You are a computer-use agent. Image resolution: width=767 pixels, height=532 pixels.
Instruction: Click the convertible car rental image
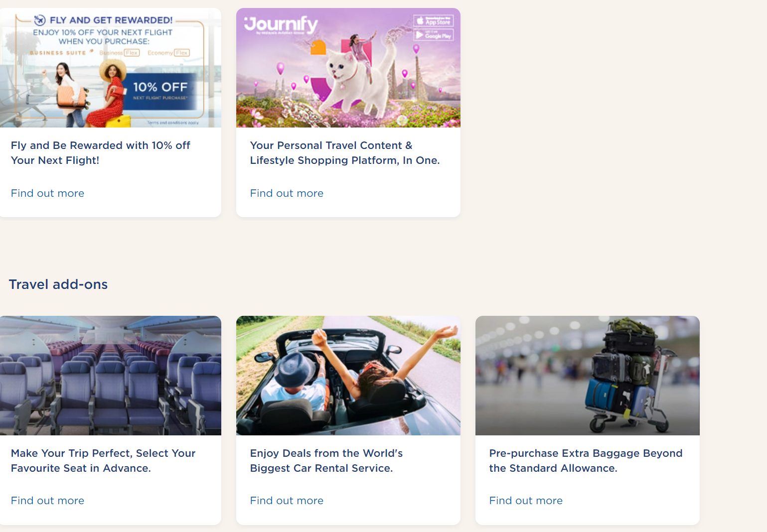[348, 376]
